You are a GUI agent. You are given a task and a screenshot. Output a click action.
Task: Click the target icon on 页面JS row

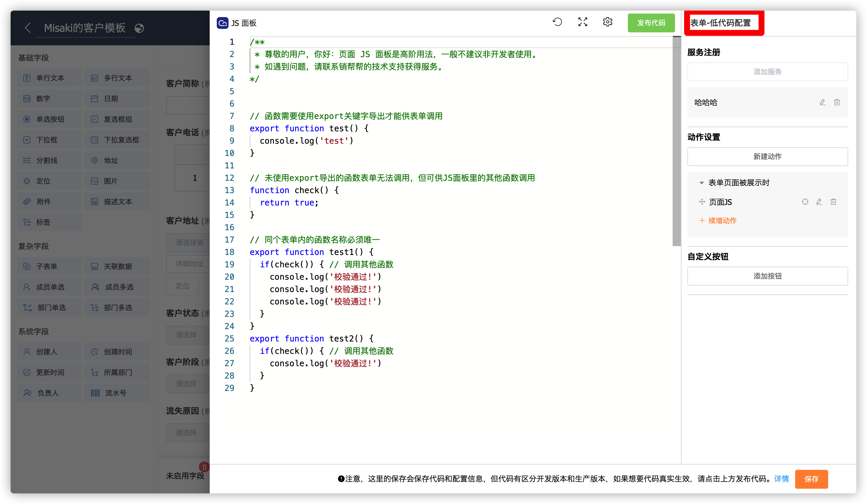click(805, 202)
